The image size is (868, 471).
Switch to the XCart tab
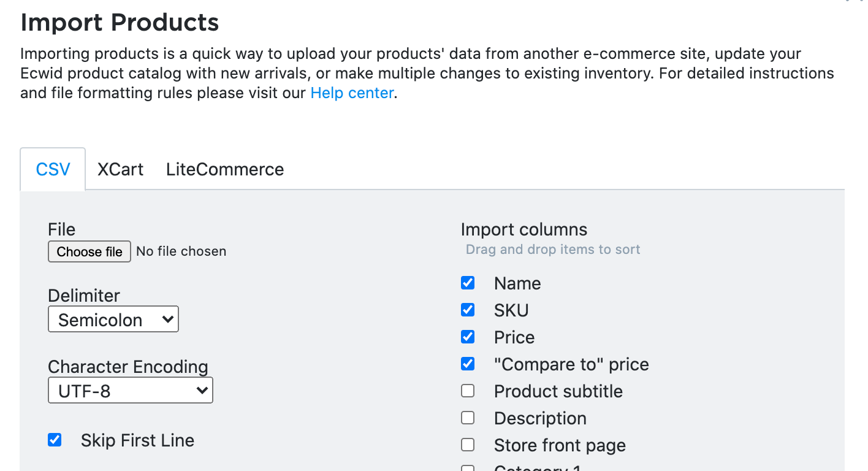(120, 169)
